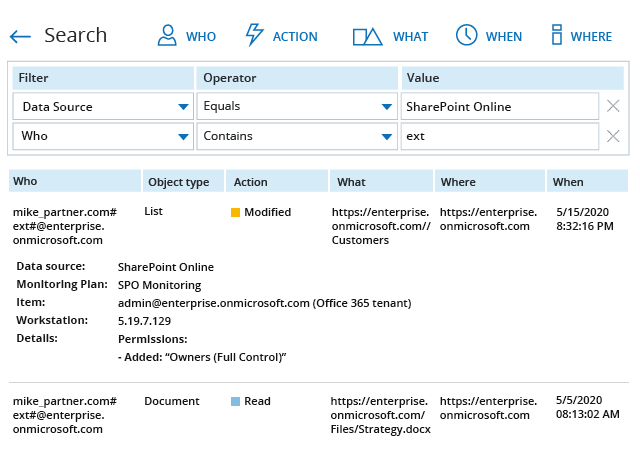The width and height of the screenshot is (640, 450).
Task: Add a WHAT filter via label
Action: point(410,37)
